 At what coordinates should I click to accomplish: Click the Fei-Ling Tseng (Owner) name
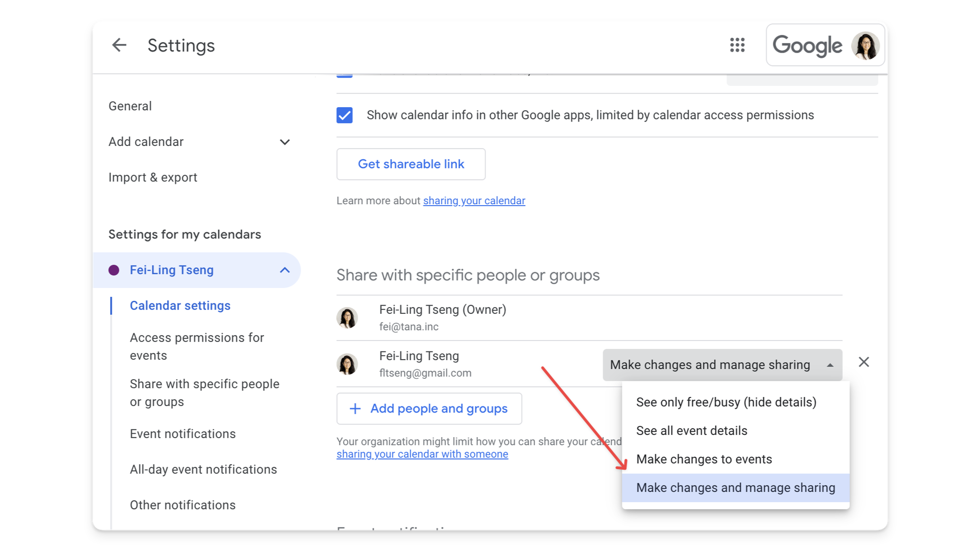coord(443,310)
